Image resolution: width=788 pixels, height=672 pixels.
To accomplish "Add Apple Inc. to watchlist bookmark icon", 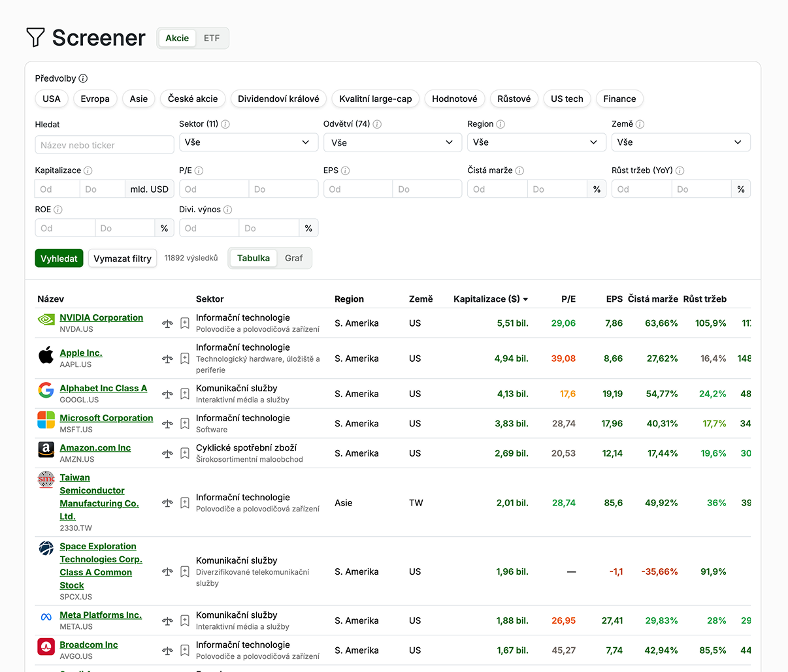I will coord(185,359).
